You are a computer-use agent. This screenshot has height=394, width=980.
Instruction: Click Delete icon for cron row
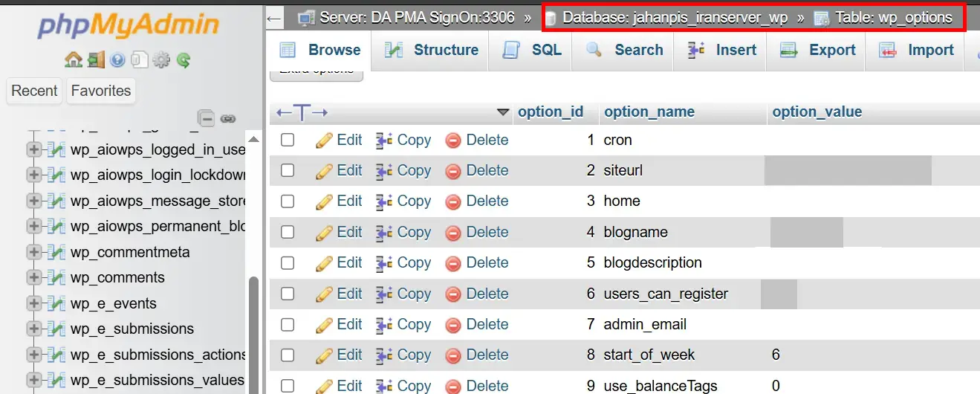[453, 140]
